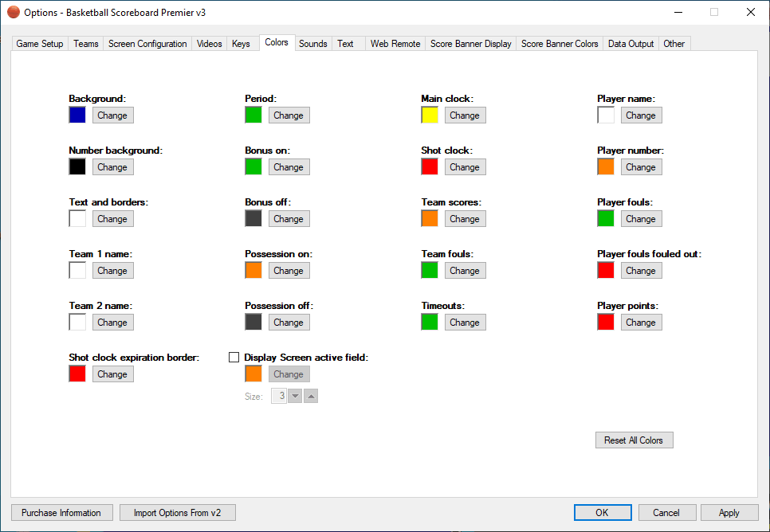Screen dimensions: 770x532
Task: Open Purchase Information
Action: [x=61, y=513]
